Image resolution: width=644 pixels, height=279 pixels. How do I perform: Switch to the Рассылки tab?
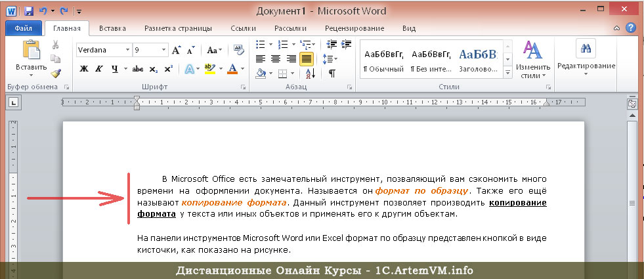(291, 28)
